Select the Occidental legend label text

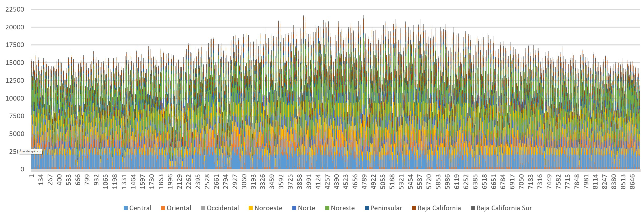tap(223, 208)
